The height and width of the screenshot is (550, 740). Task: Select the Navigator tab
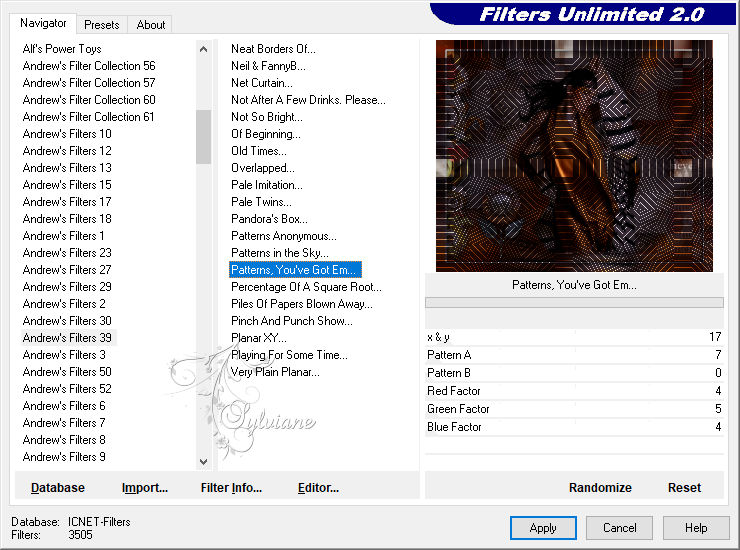coord(43,23)
